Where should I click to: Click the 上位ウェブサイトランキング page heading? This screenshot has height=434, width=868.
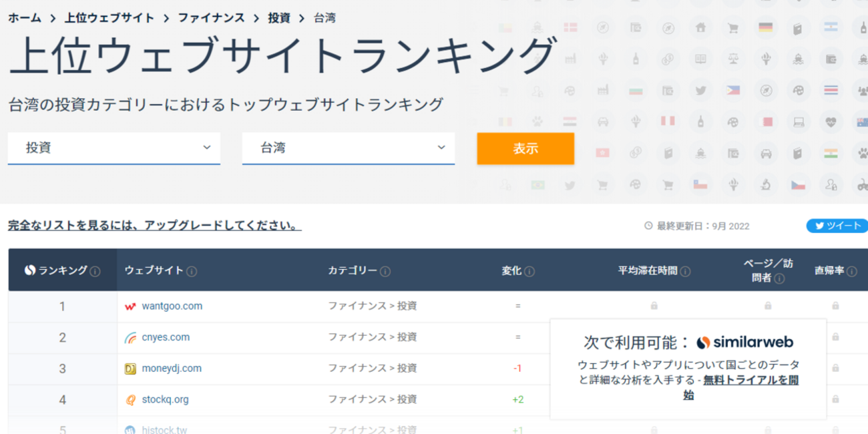pos(282,55)
